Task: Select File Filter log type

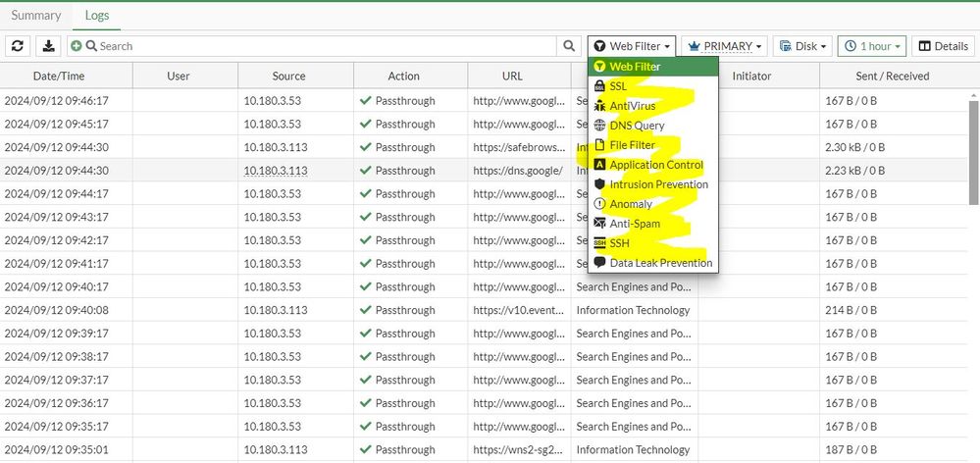Action: click(653, 145)
